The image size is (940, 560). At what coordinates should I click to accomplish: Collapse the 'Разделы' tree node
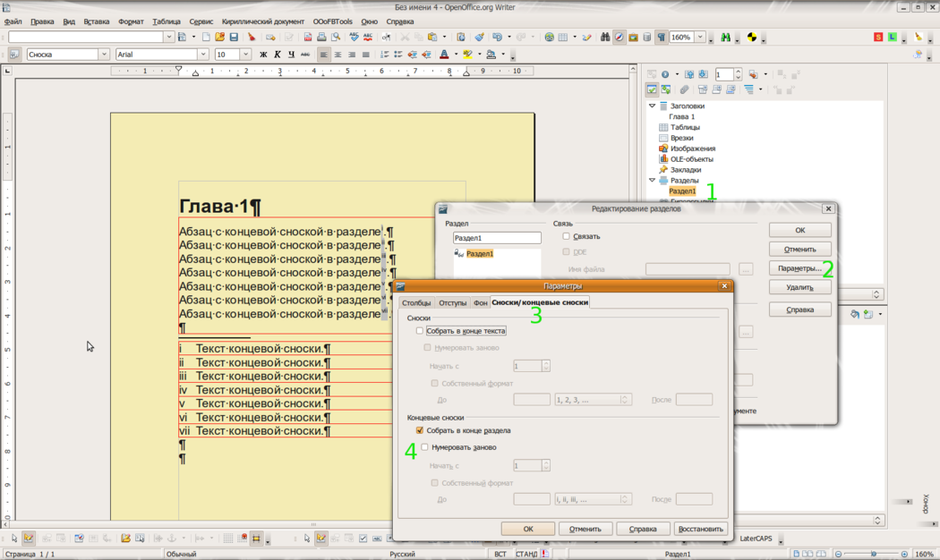[x=653, y=181]
